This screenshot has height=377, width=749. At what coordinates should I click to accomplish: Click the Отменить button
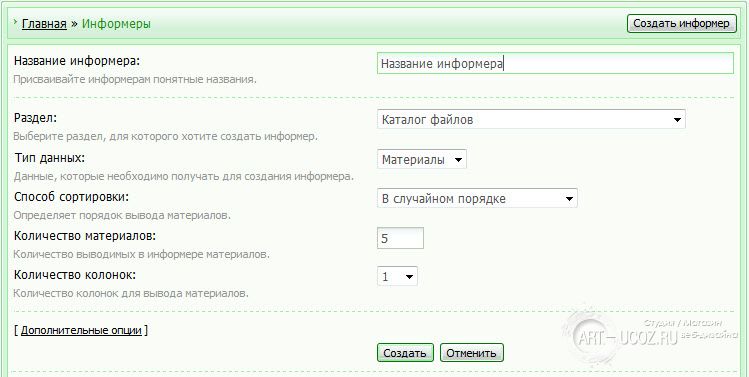471,353
